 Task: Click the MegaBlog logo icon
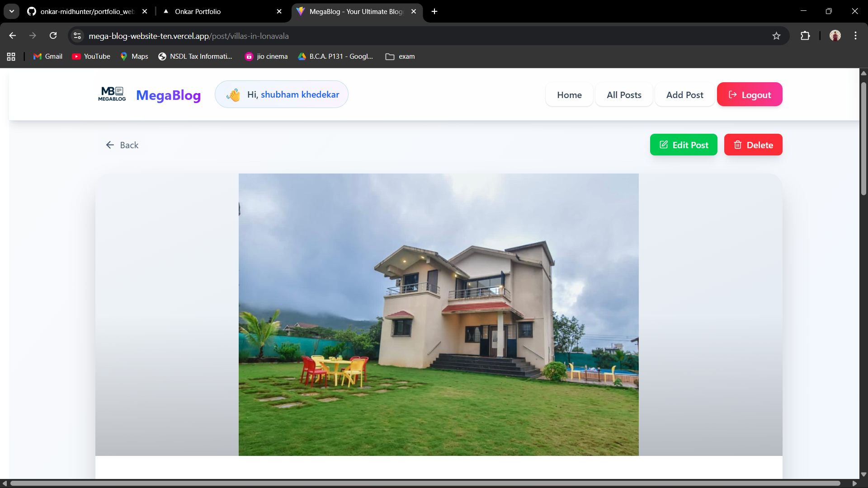[x=112, y=94]
